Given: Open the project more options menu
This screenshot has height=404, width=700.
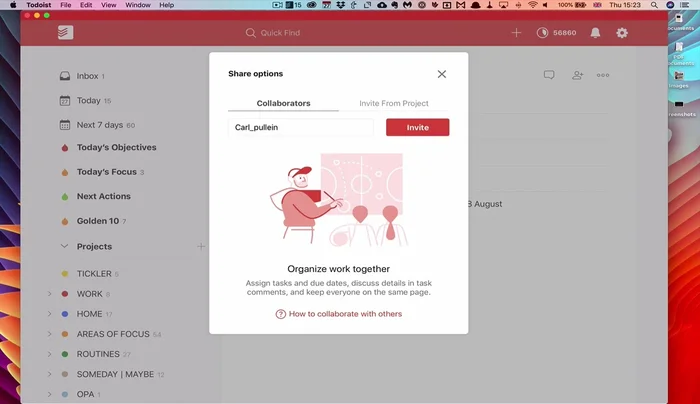Looking at the screenshot, I should point(603,75).
